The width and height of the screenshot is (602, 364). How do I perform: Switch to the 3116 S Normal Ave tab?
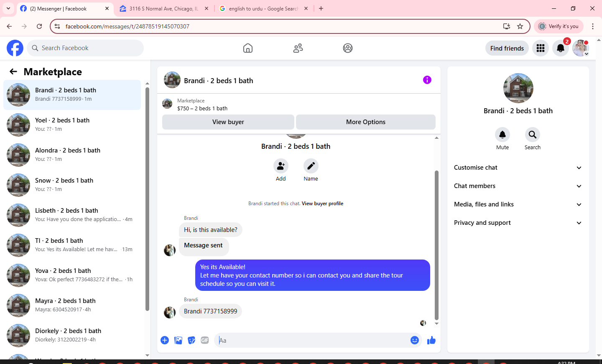[163, 8]
